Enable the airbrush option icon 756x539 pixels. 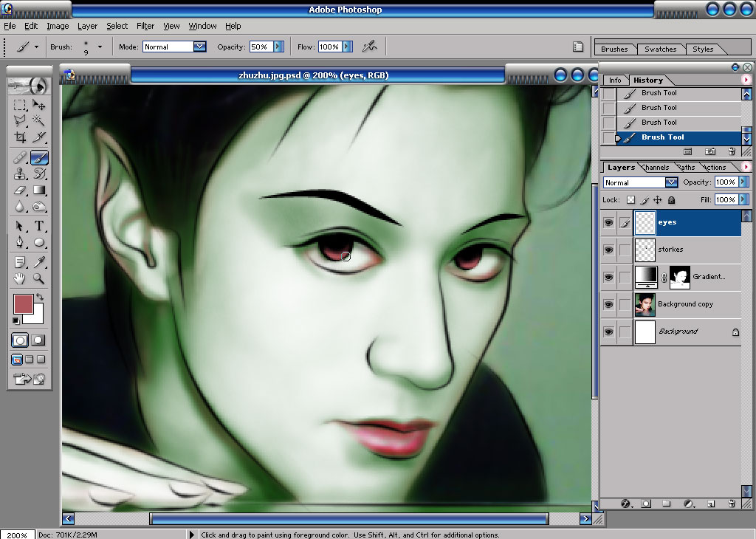point(370,47)
